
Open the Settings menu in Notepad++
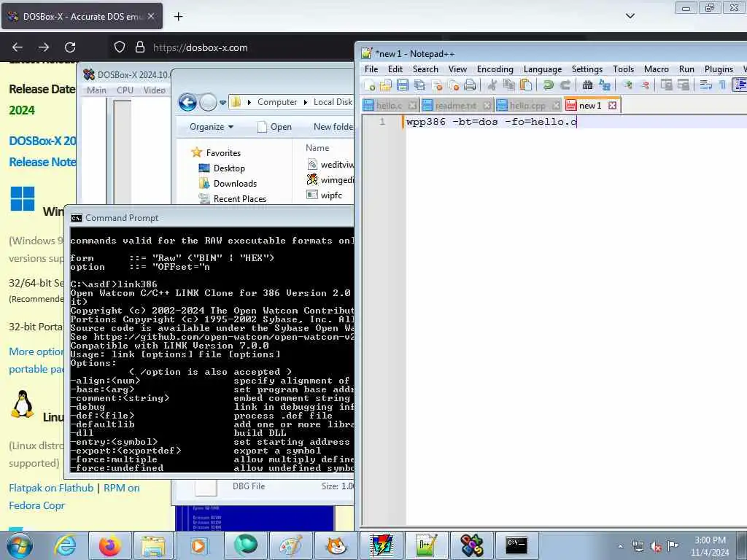[587, 69]
